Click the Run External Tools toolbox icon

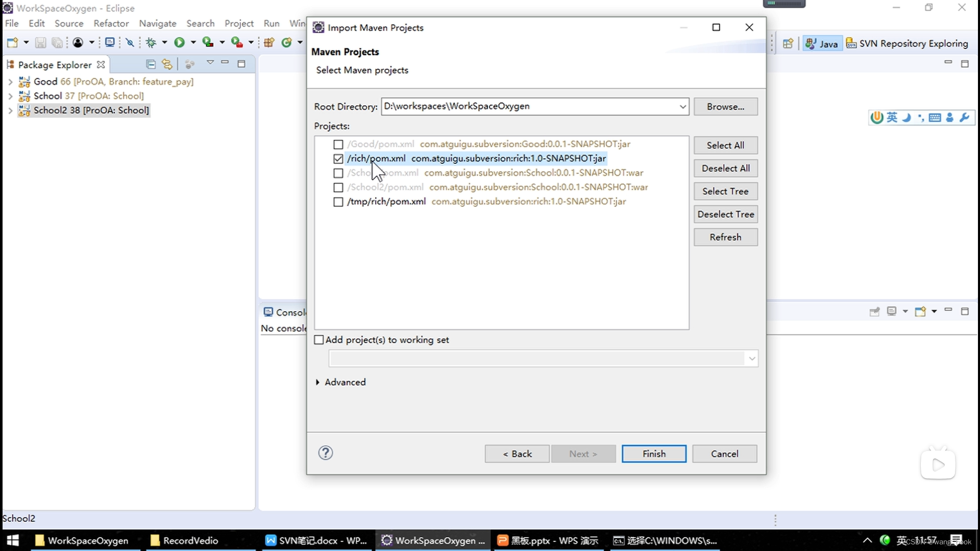click(x=237, y=43)
